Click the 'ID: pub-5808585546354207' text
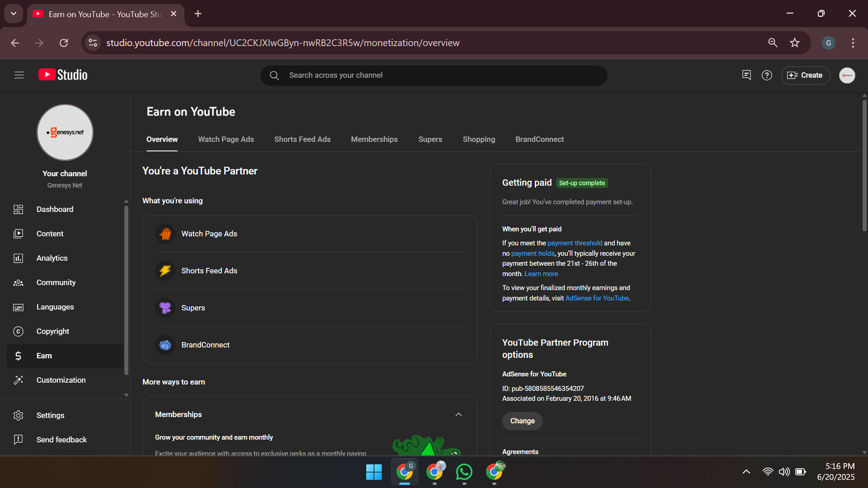 click(x=543, y=389)
